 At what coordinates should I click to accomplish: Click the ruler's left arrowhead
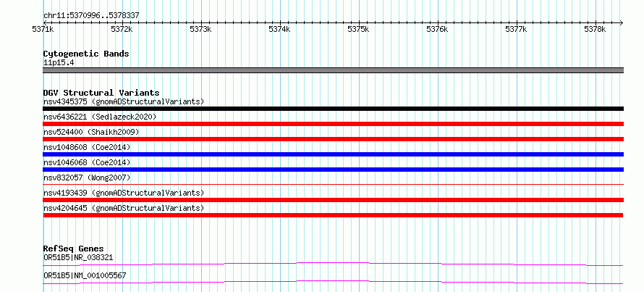45,22
